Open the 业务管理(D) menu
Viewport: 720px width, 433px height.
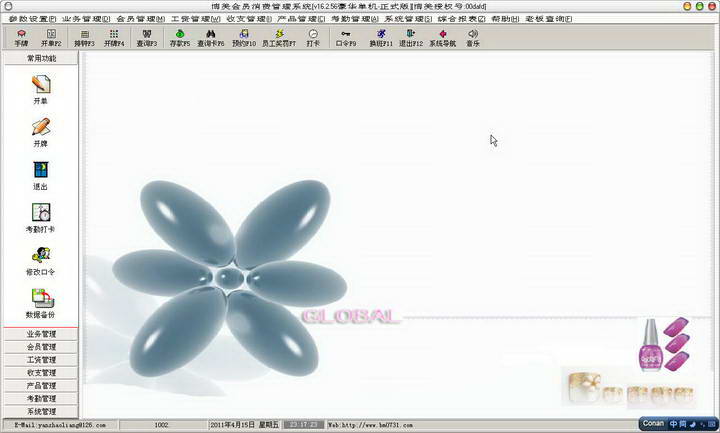tap(86, 19)
